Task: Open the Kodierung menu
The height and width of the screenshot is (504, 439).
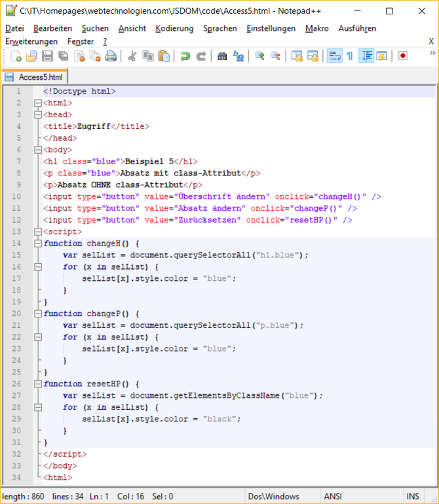Action: [174, 28]
